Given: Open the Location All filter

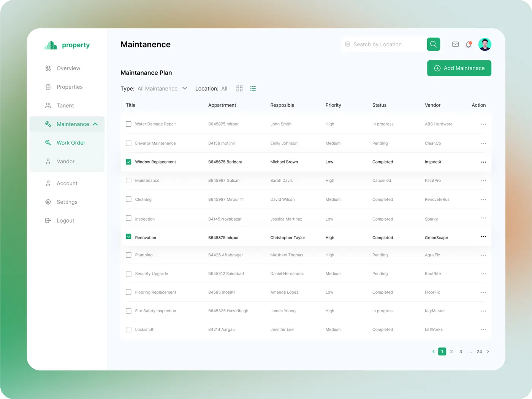Looking at the screenshot, I should 224,89.
